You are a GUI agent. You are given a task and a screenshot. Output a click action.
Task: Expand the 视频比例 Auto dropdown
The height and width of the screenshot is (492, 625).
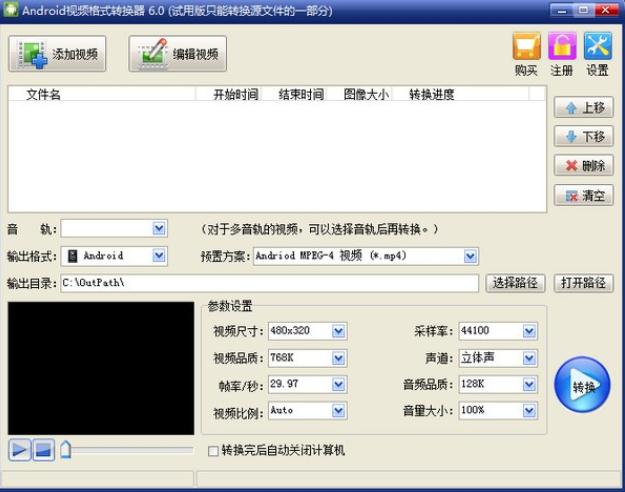(x=307, y=411)
